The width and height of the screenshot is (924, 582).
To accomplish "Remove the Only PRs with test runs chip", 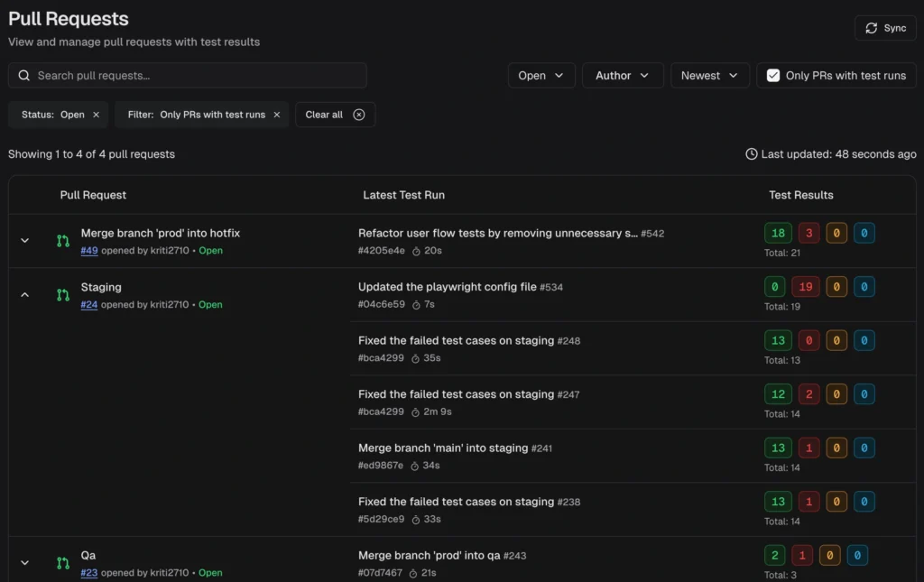I will click(277, 115).
